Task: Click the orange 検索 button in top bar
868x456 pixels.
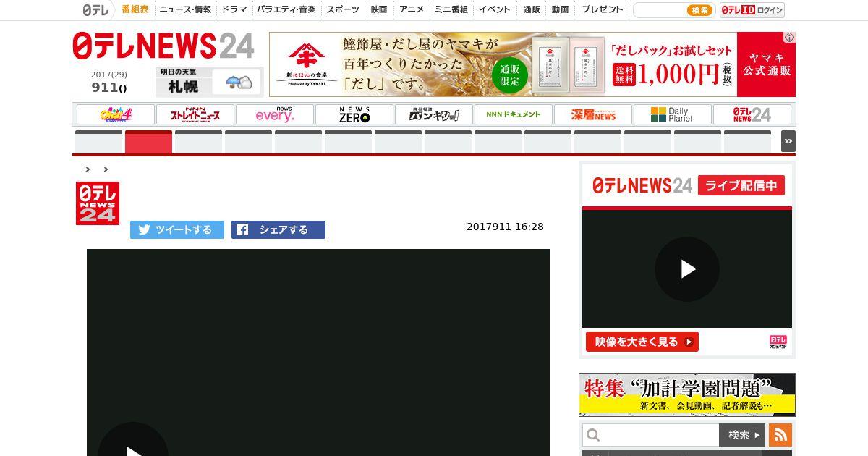Action: (x=699, y=10)
